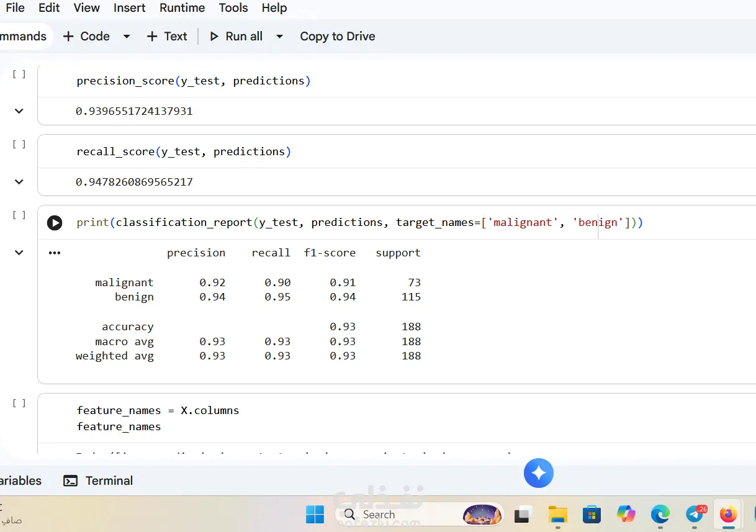The image size is (756, 532).
Task: Collapse the classification report output chevron
Action: tap(19, 253)
